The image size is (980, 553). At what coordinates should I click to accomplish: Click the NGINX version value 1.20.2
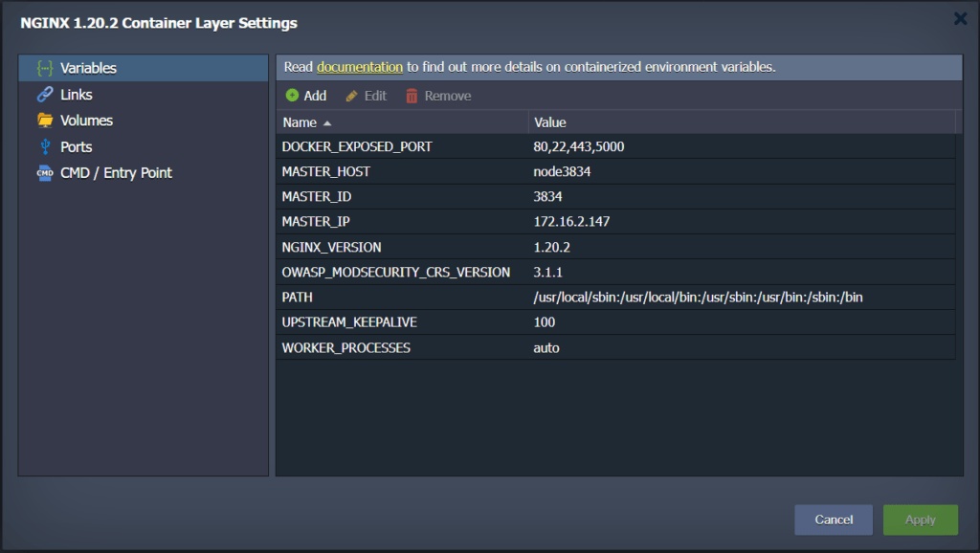tap(551, 248)
